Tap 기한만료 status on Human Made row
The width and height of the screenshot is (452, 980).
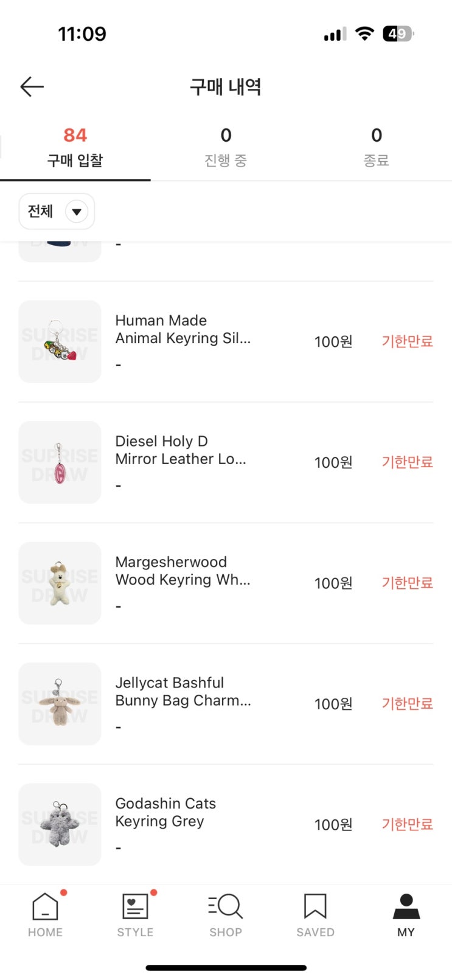tap(407, 341)
